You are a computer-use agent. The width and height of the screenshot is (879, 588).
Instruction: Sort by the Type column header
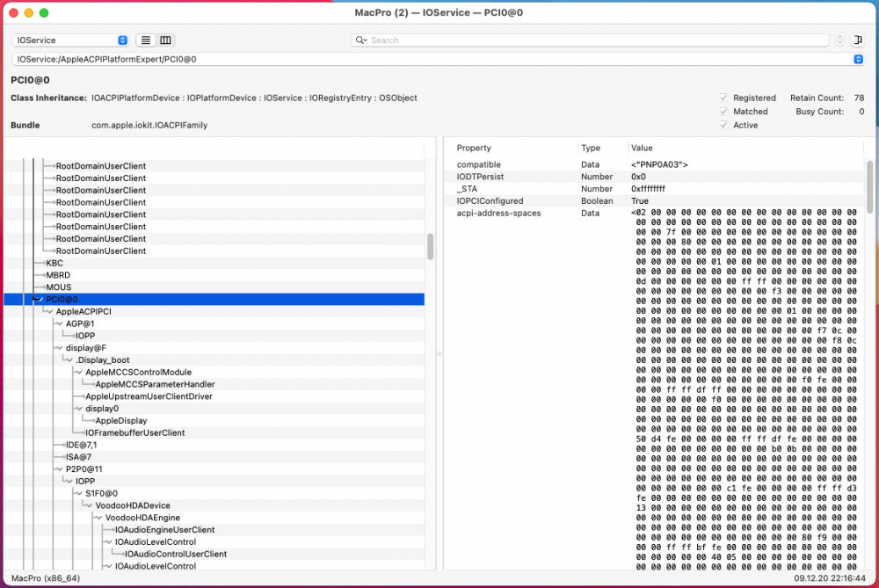point(591,148)
